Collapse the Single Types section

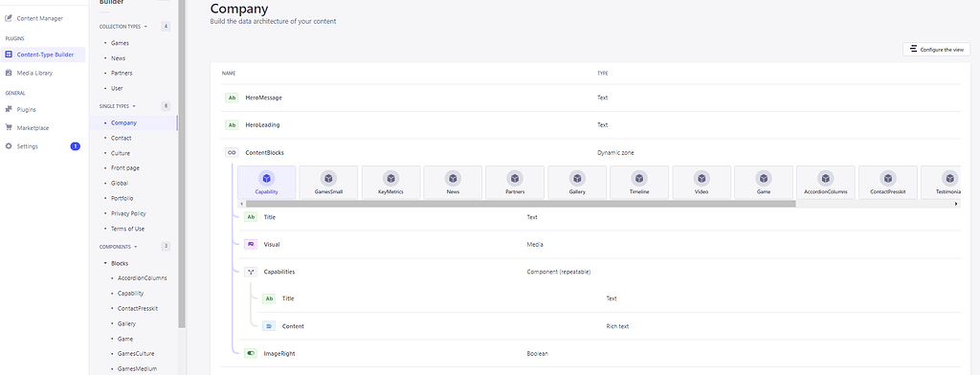click(118, 106)
